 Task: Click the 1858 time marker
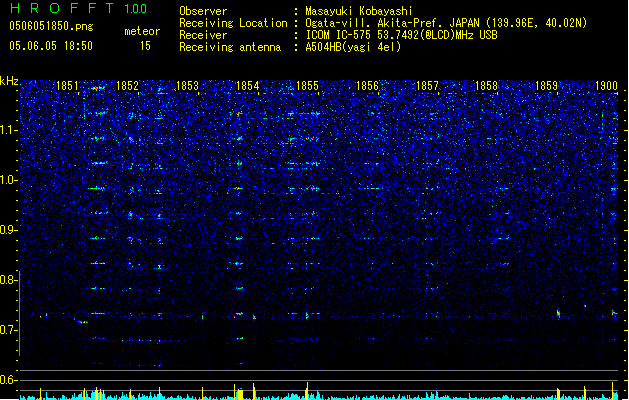[x=487, y=86]
